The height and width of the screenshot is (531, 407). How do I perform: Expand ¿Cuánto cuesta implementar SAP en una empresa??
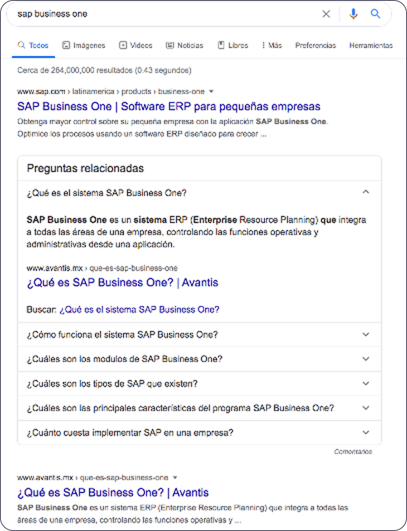click(x=199, y=433)
